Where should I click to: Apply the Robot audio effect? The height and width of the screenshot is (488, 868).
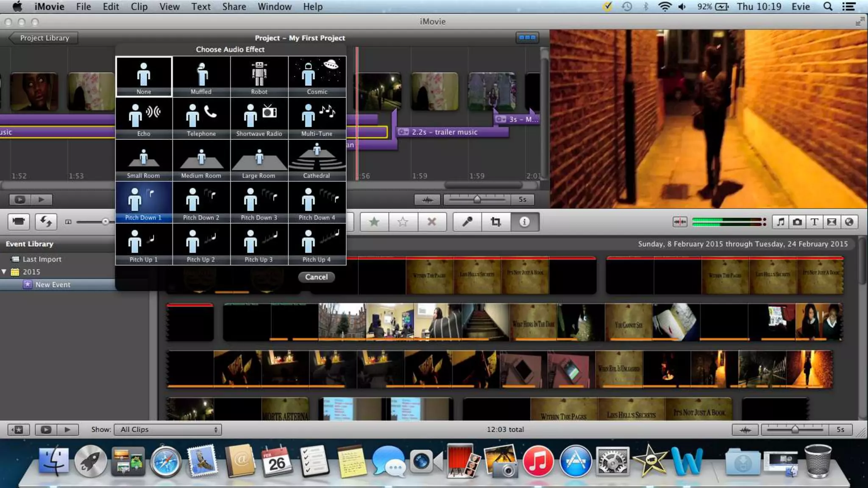[259, 77]
